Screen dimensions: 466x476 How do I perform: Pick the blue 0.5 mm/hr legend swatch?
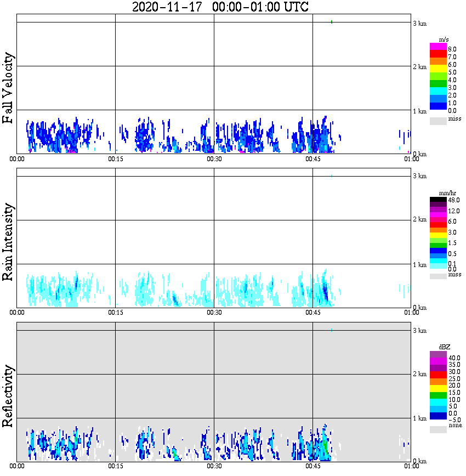[438, 251]
